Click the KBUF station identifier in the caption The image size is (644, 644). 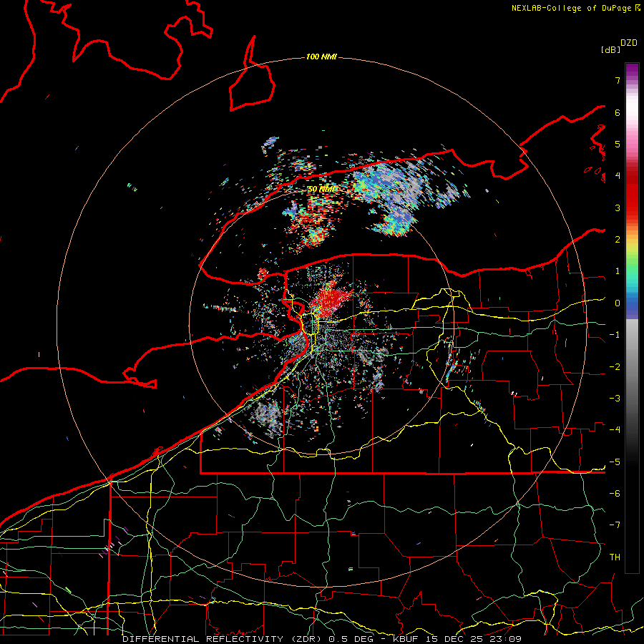pos(407,639)
